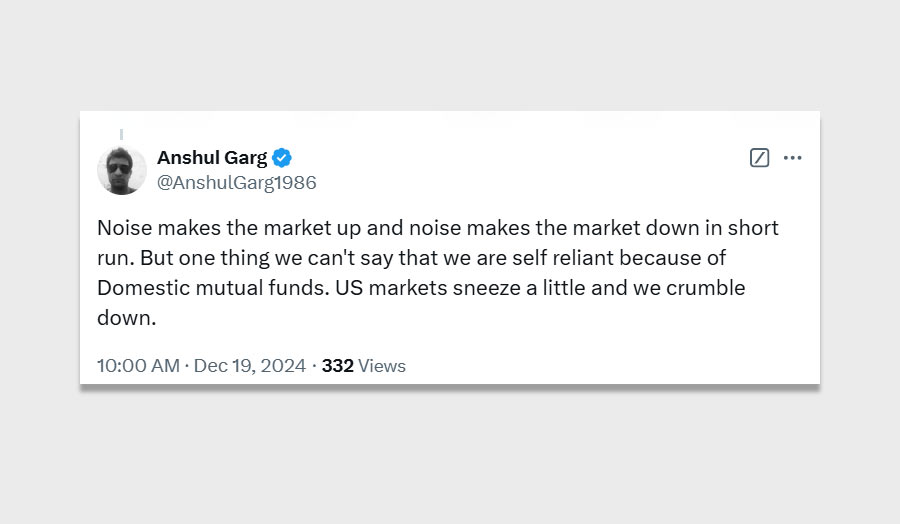Open the three-dot More options menu
The width and height of the screenshot is (900, 524).
(x=793, y=158)
